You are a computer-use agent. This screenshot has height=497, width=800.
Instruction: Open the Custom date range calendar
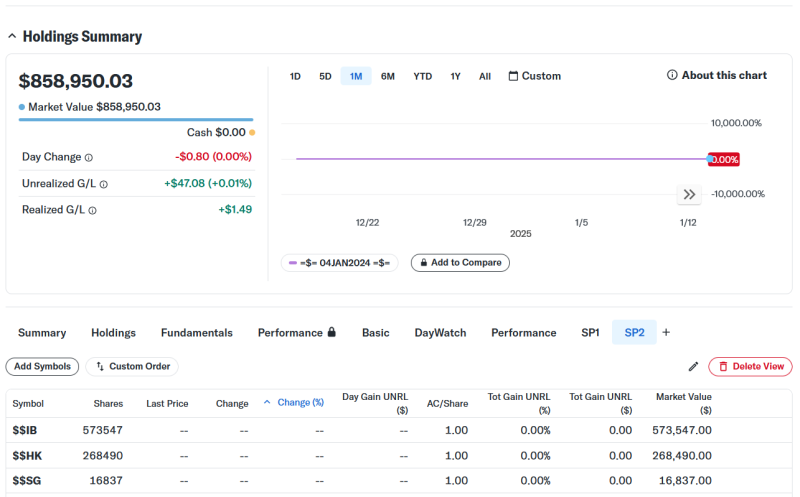pyautogui.click(x=535, y=76)
